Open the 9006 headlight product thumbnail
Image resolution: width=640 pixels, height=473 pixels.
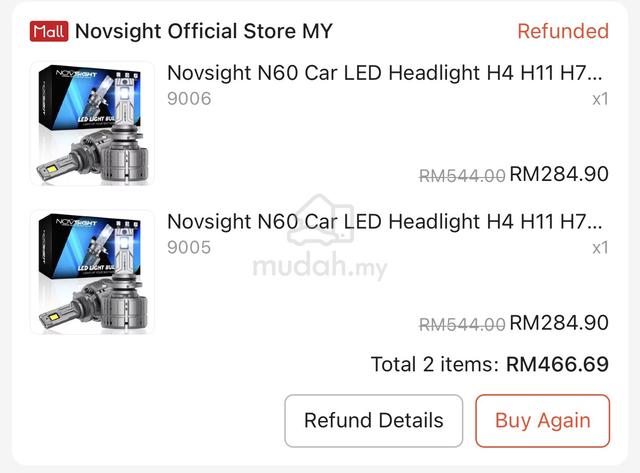92,123
